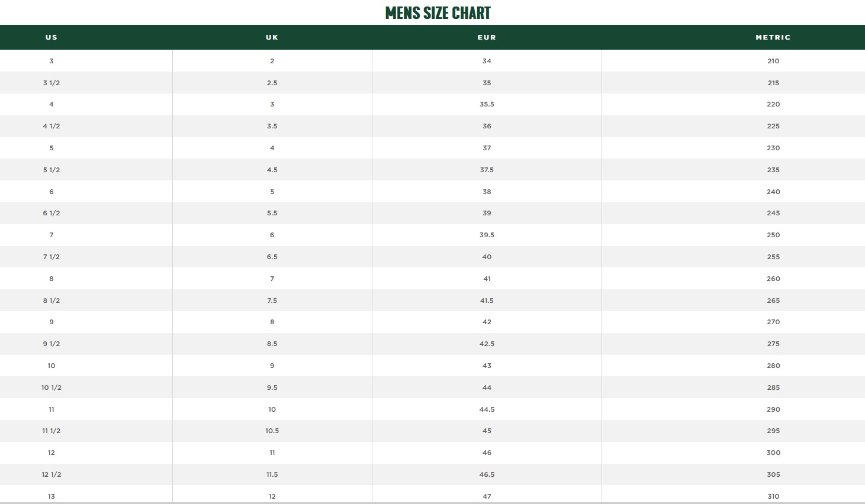Click the MENS SIZE CHART title
865x504 pixels.
(x=438, y=13)
